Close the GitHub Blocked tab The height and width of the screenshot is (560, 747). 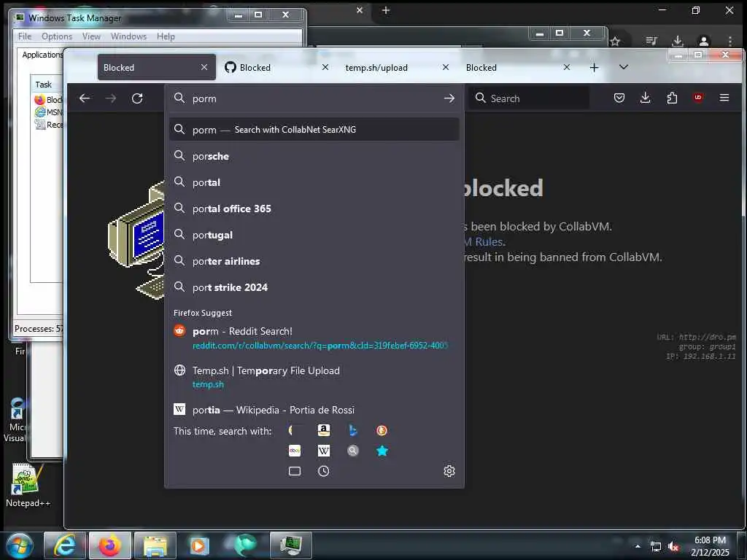pyautogui.click(x=325, y=67)
